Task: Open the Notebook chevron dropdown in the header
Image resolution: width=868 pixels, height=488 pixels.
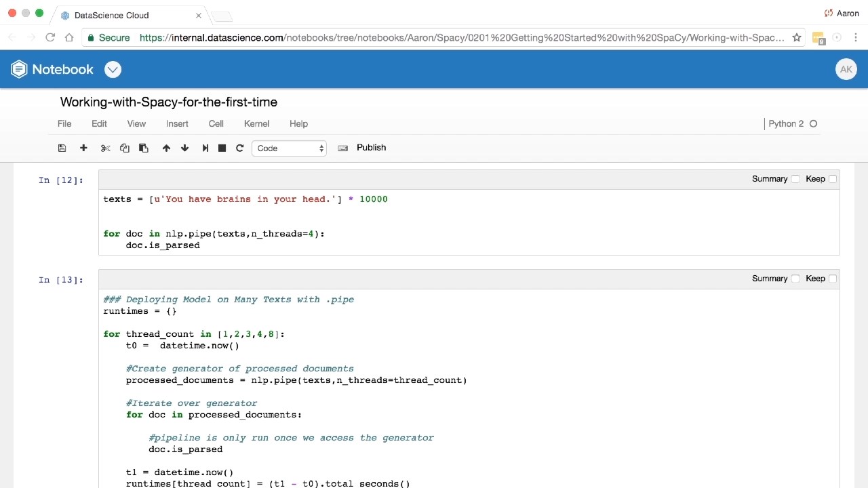Action: 113,69
